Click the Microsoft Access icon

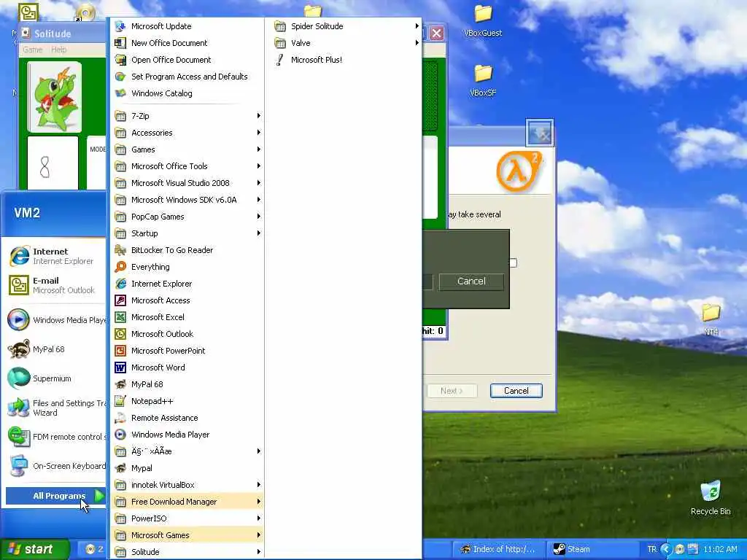120,300
